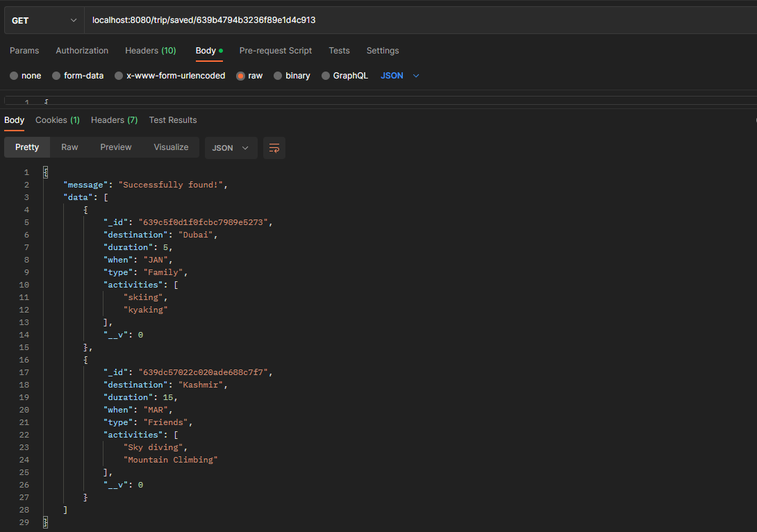Open the Cookies (1) response tab
Image resolution: width=757 pixels, height=532 pixels.
coord(58,120)
